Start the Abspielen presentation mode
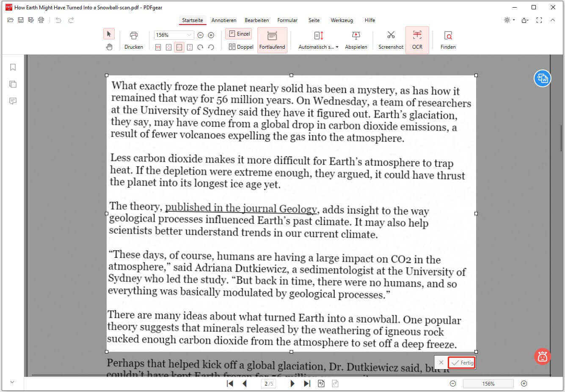 point(356,40)
